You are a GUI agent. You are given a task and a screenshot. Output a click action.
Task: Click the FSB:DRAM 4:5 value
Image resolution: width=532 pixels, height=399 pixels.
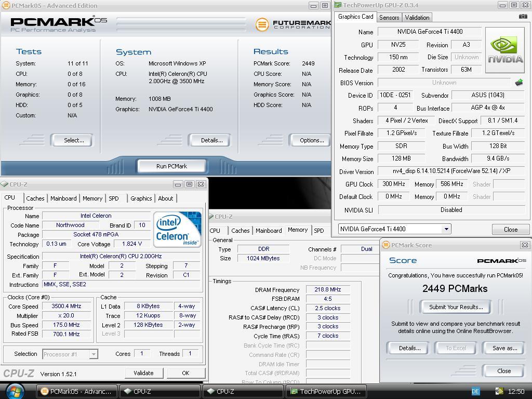328,299
